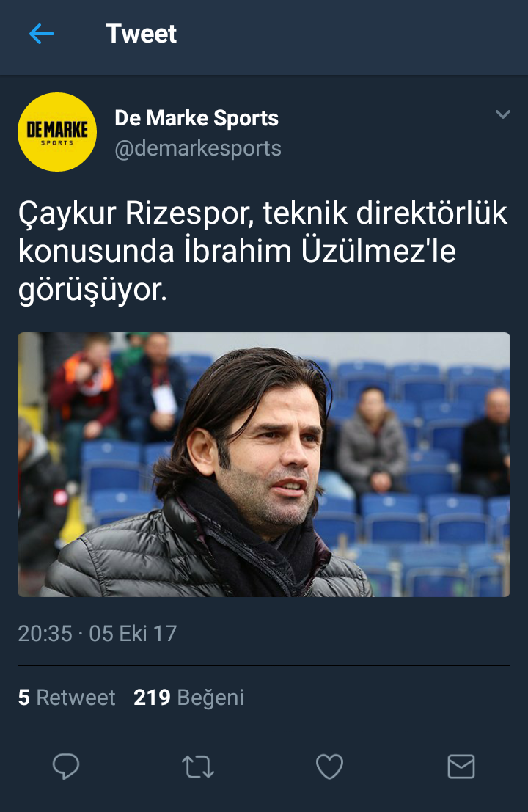Open De Marke Sports profile name
528x812 pixels.
[197, 118]
